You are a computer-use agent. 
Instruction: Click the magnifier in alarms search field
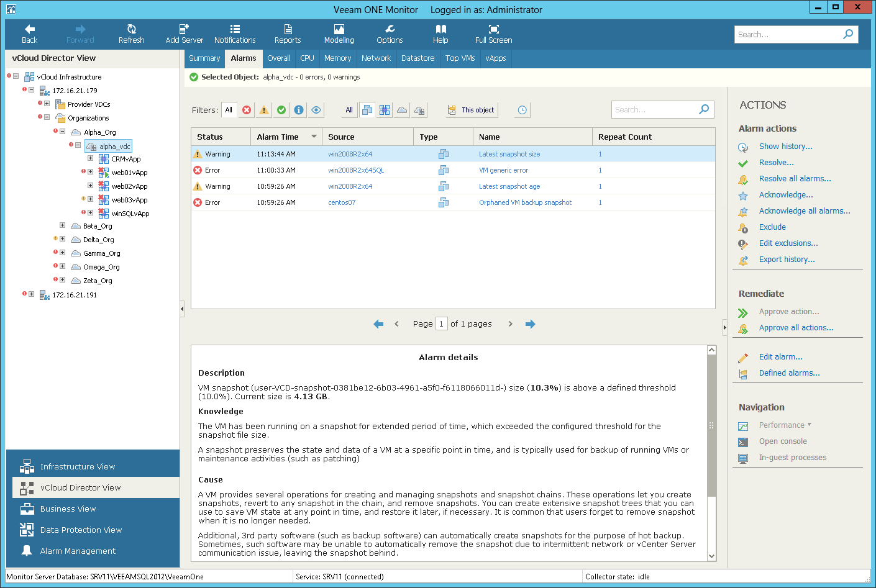click(704, 109)
